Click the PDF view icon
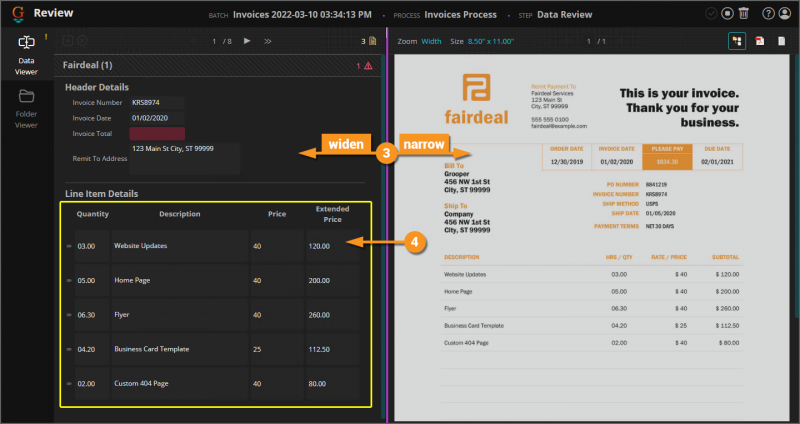The width and height of the screenshot is (800, 424). tap(760, 41)
